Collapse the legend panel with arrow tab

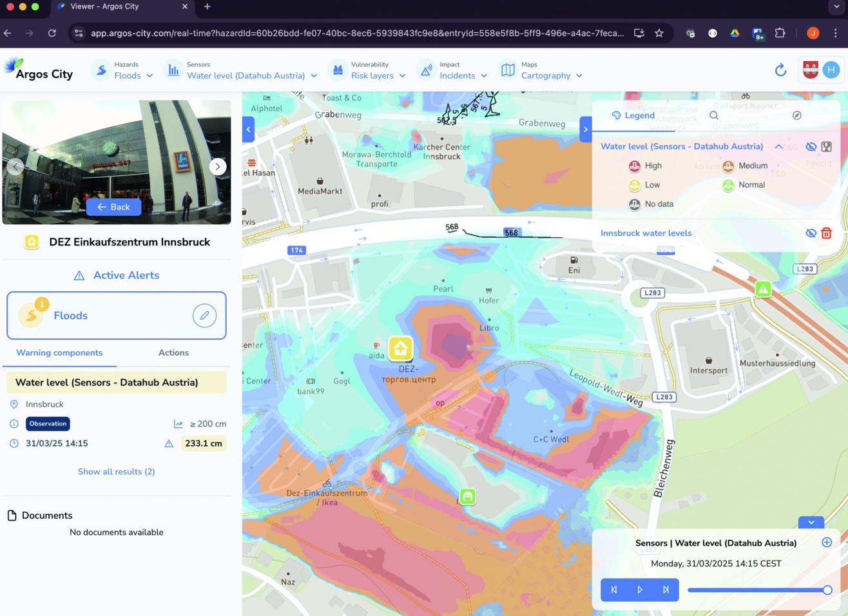(586, 130)
